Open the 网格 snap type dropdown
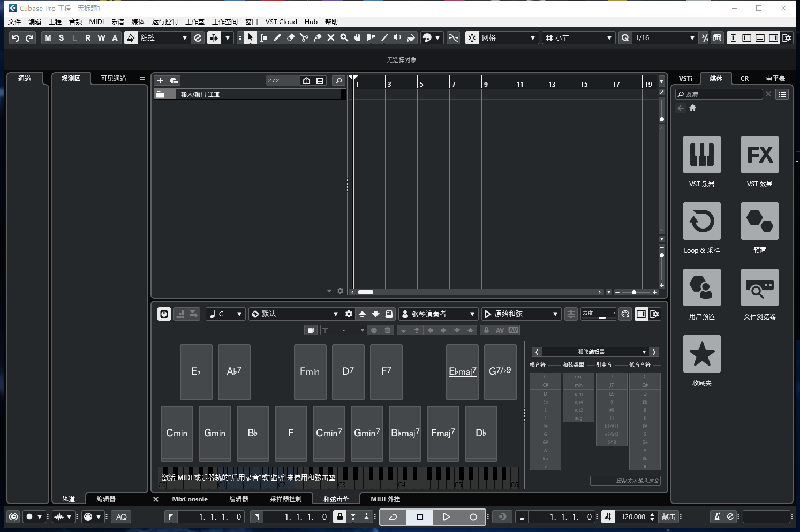This screenshot has width=800, height=532. 508,37
